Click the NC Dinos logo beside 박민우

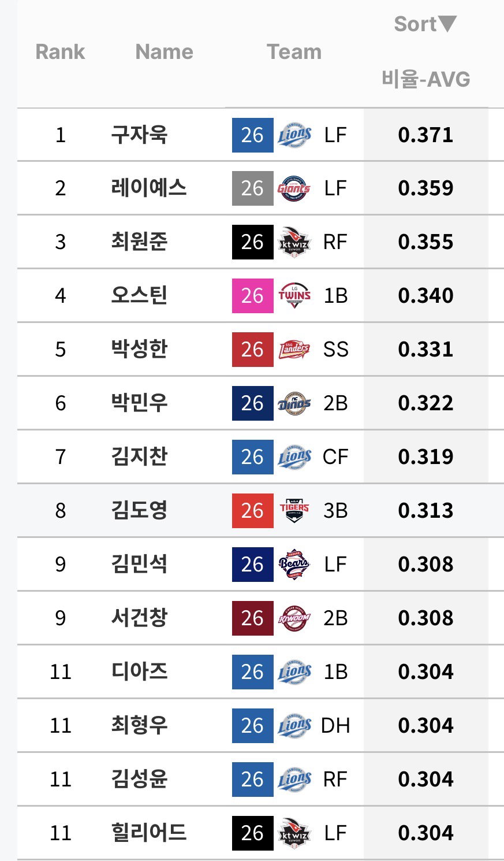[x=294, y=403]
